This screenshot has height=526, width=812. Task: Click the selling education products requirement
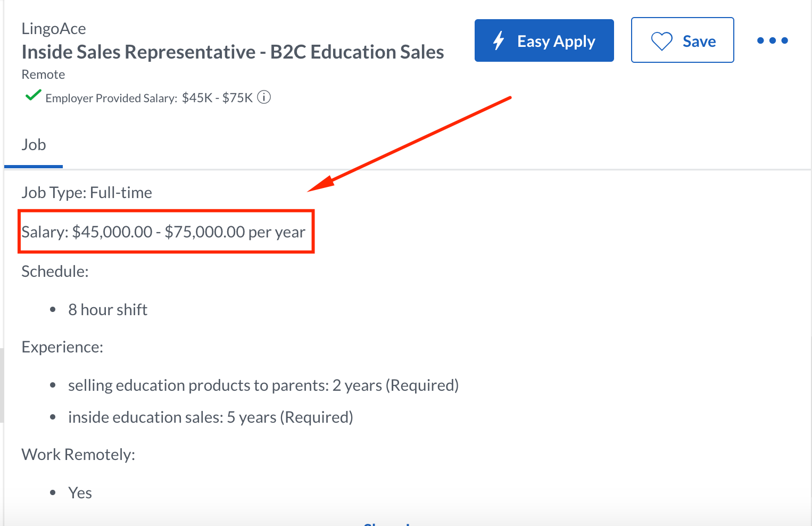pyautogui.click(x=263, y=385)
